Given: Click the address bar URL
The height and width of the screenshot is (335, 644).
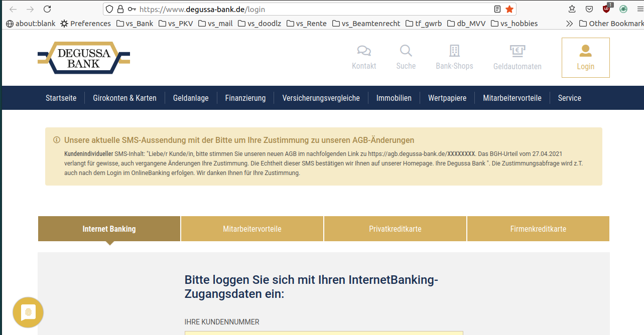Looking at the screenshot, I should 202,9.
